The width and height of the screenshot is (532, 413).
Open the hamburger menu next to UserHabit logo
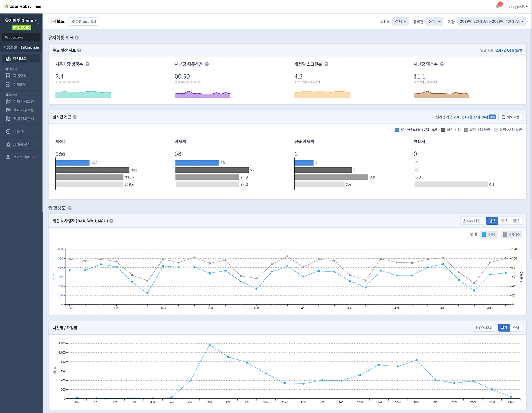coord(38,6)
